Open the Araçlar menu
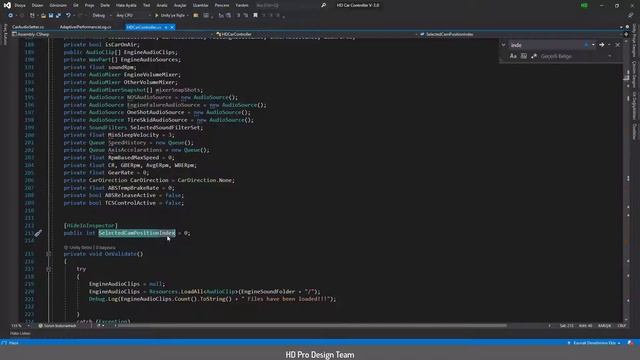This screenshot has width=640, height=360. (180, 5)
